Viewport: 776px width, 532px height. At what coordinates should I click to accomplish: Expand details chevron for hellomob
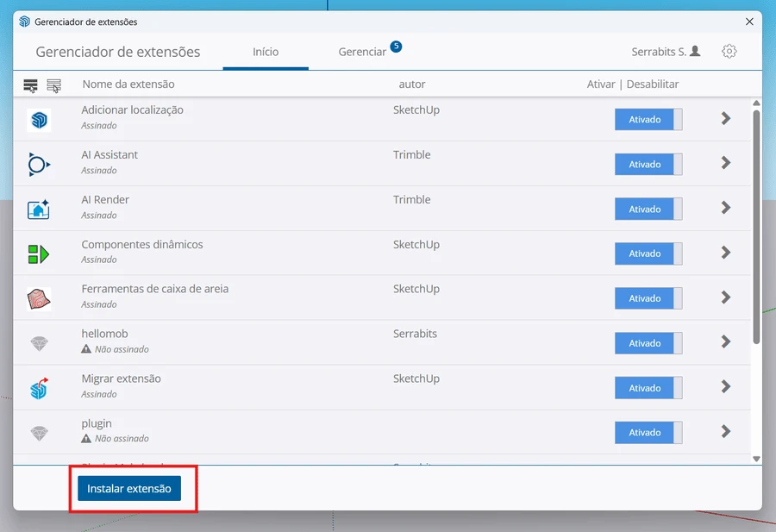[725, 341]
